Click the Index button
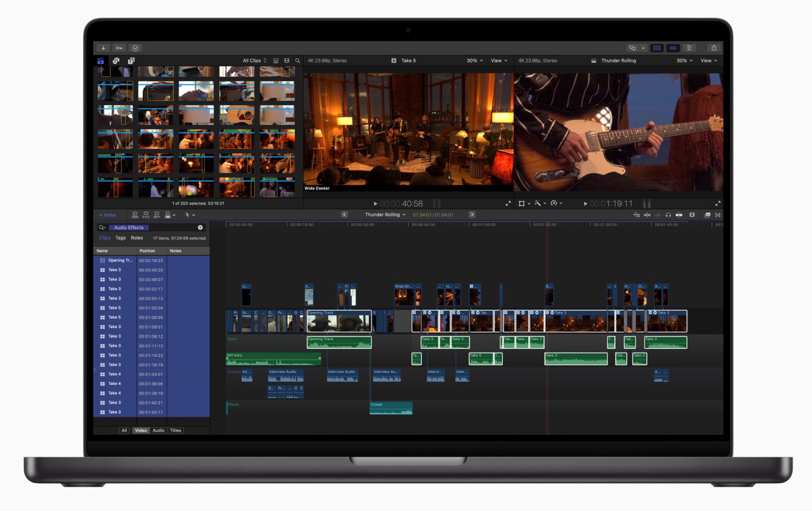Viewport: 812px width, 511px height. [108, 215]
